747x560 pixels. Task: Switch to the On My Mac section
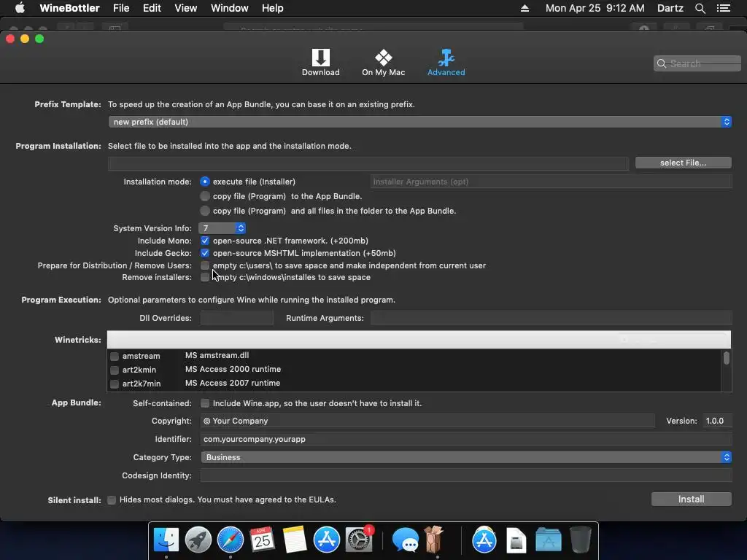(x=383, y=63)
